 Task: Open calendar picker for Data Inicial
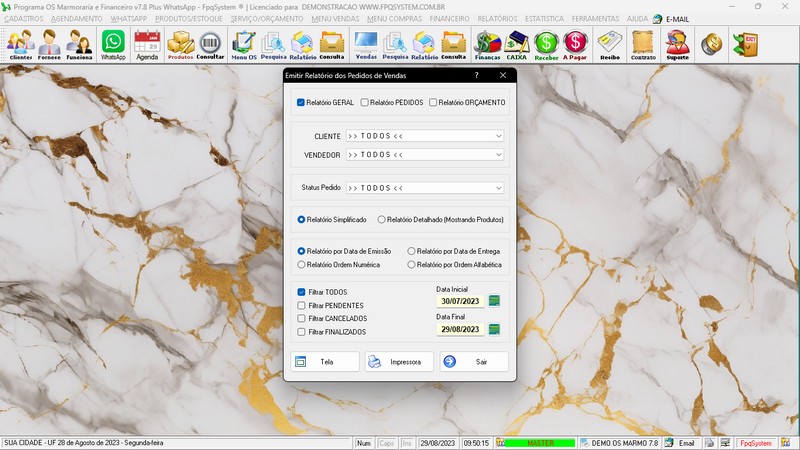pos(494,301)
